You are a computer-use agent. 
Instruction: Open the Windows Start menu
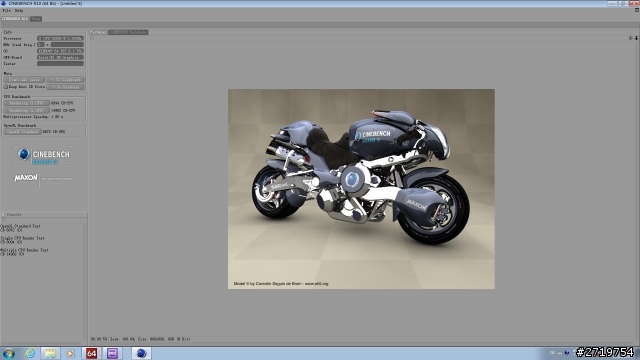coord(9,353)
